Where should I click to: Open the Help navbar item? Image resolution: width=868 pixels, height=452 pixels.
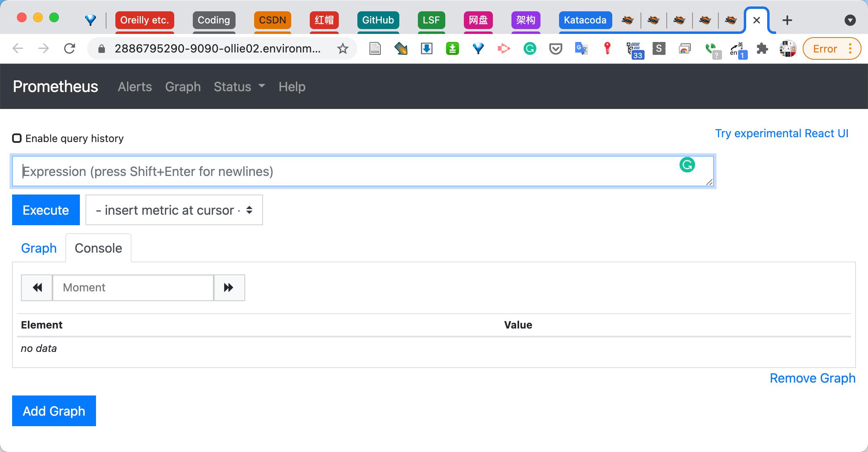[x=292, y=87]
